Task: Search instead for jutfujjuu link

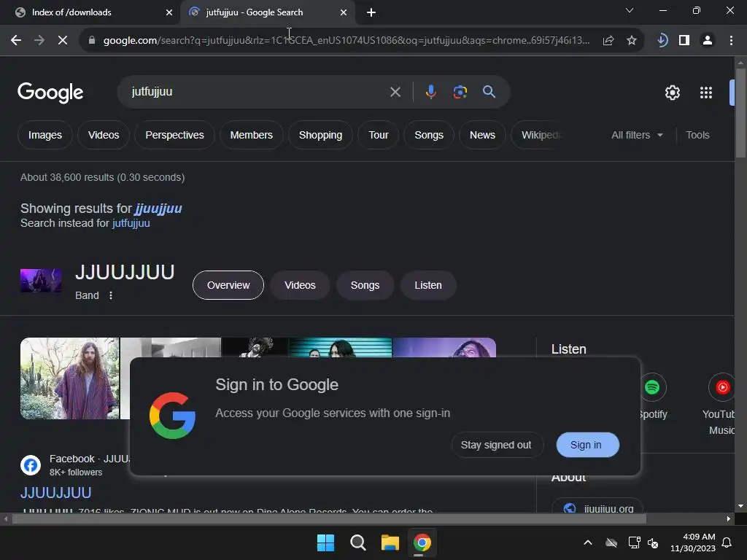Action: pyautogui.click(x=131, y=223)
